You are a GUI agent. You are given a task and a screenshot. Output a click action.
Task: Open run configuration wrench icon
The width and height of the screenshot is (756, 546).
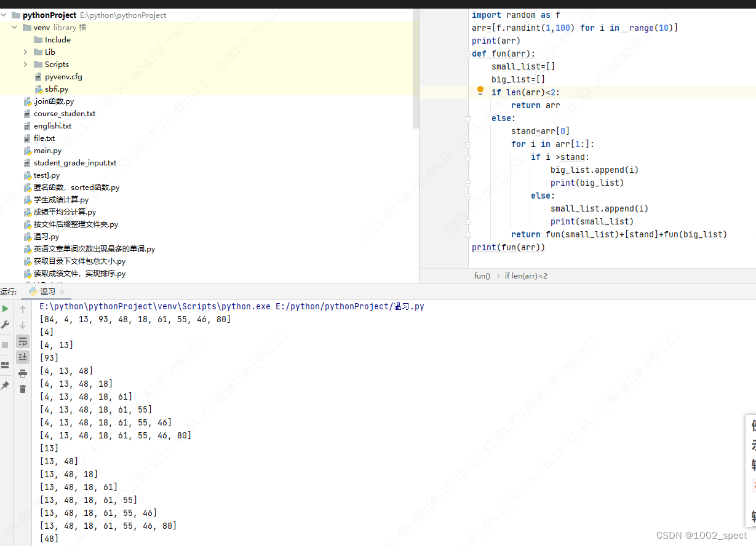tap(5, 325)
